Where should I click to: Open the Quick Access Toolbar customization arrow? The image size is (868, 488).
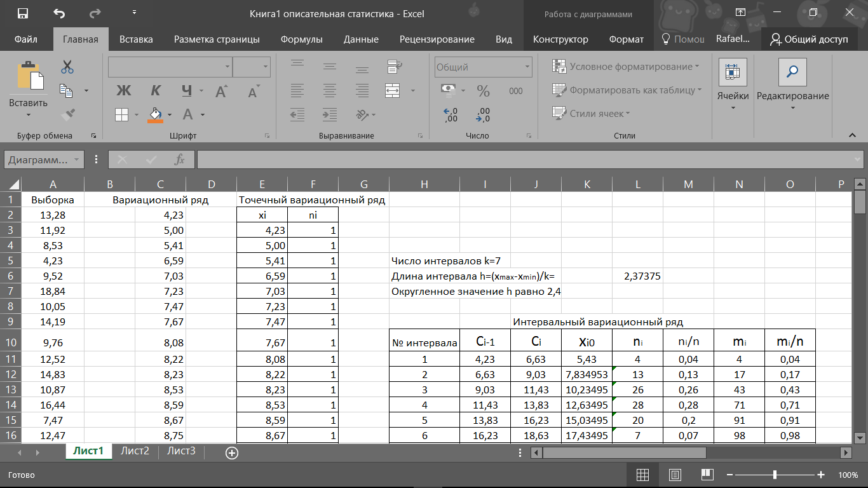(134, 13)
